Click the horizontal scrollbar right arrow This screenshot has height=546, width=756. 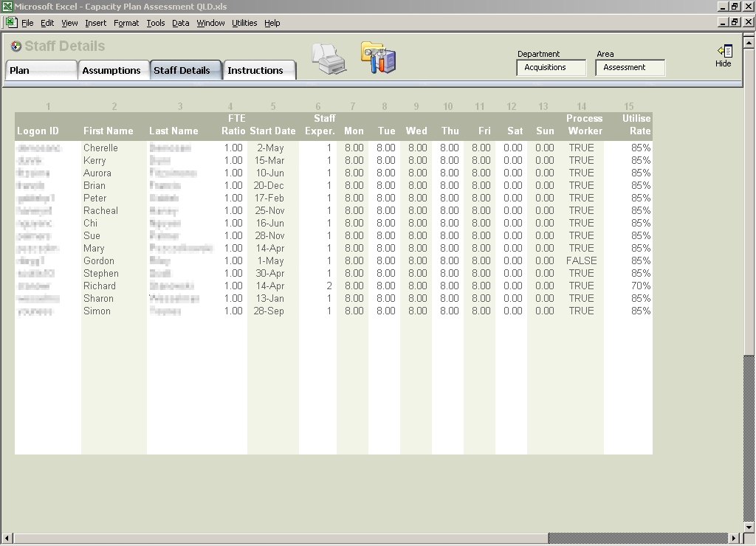(733, 538)
